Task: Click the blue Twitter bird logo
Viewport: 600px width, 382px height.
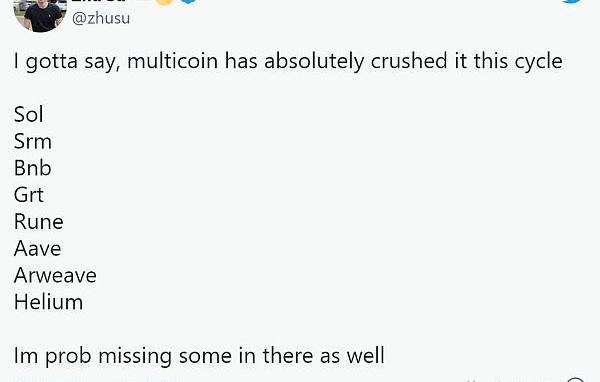Action: pos(573,2)
